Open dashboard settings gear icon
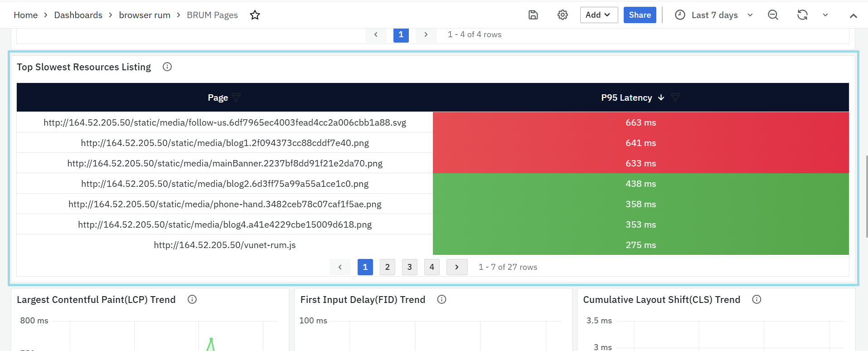Screen dimensions: 868x351 pyautogui.click(x=563, y=15)
